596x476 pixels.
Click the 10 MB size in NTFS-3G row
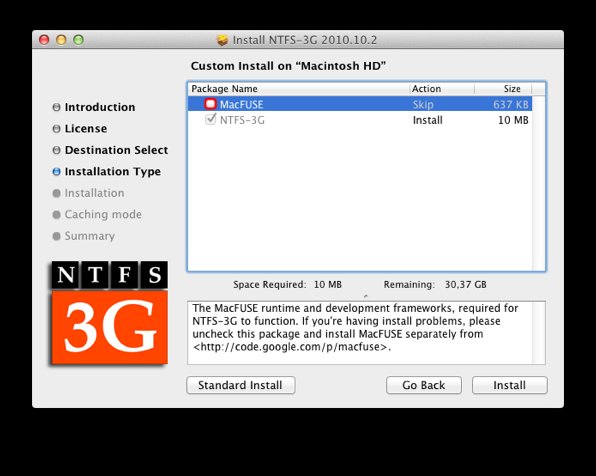(x=513, y=120)
